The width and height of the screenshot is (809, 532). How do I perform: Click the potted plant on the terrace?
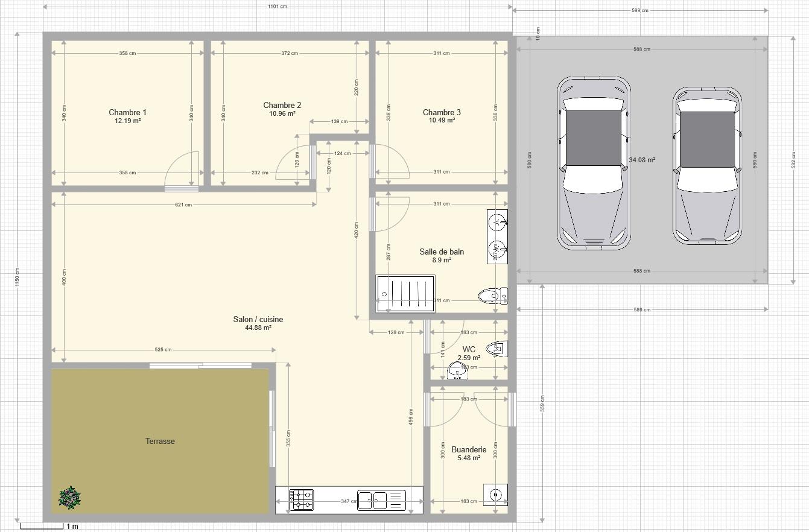pos(69,498)
